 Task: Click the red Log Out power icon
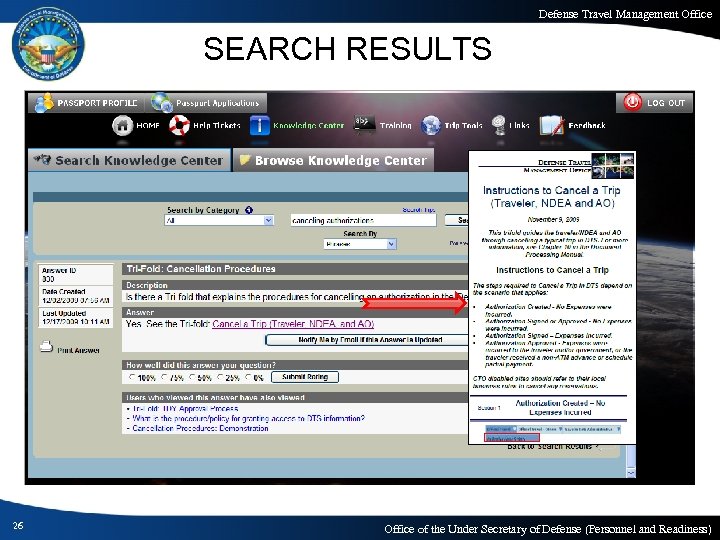coord(632,102)
